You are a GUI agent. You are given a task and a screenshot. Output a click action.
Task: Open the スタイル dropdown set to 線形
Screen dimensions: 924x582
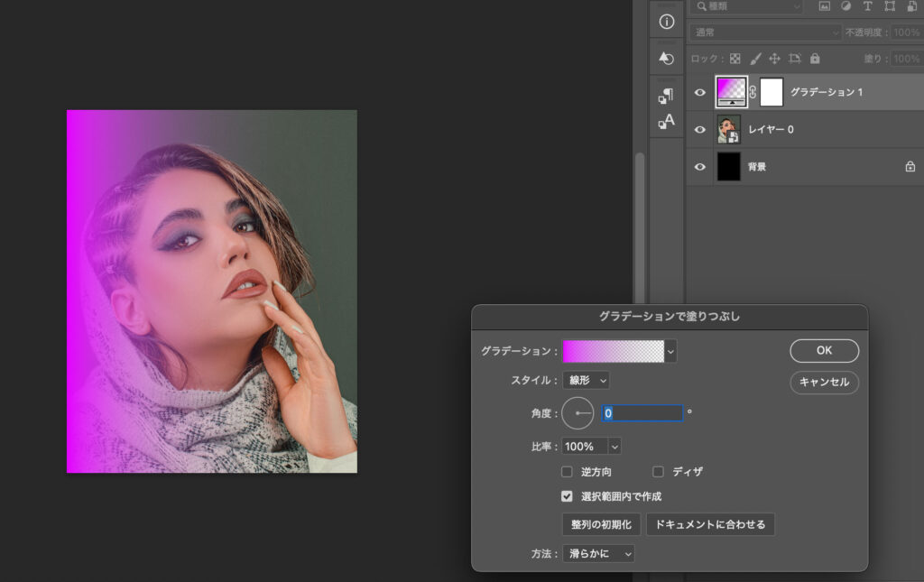586,381
